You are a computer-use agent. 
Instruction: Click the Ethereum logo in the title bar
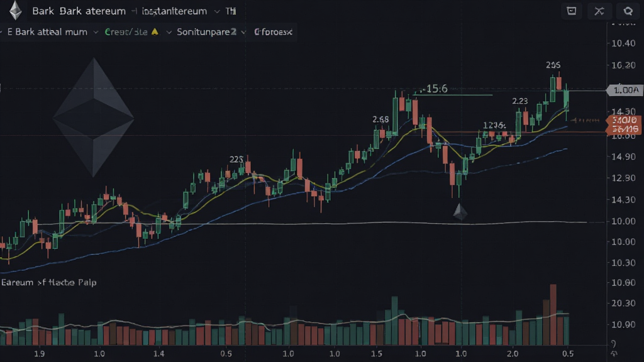[x=16, y=11]
